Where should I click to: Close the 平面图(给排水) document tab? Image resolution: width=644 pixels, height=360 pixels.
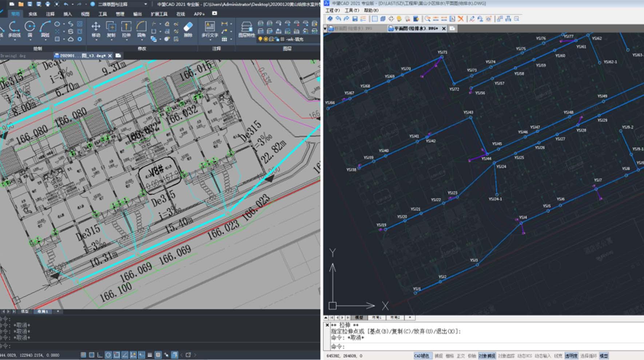pos(444,28)
